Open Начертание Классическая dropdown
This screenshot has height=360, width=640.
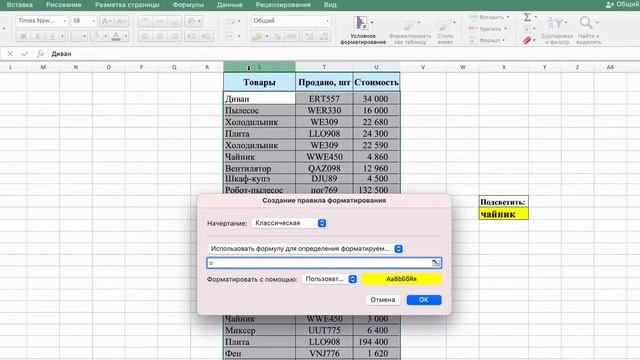[289, 223]
